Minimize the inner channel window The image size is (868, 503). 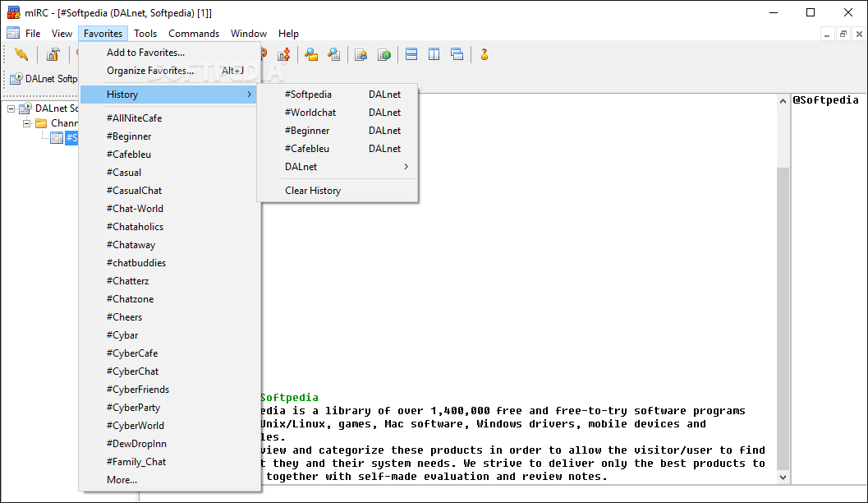826,35
